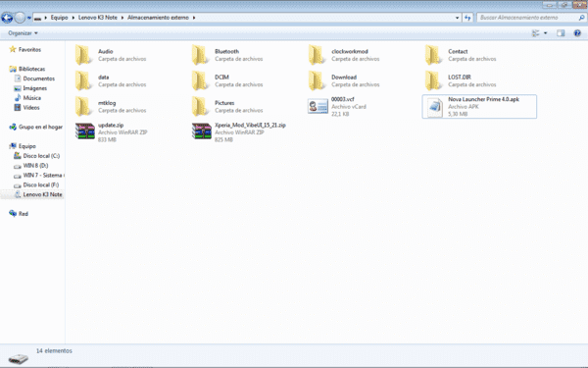Screen dimensions: 588x368
Task: Select the LOST.DIR folder icon
Action: coord(433,80)
